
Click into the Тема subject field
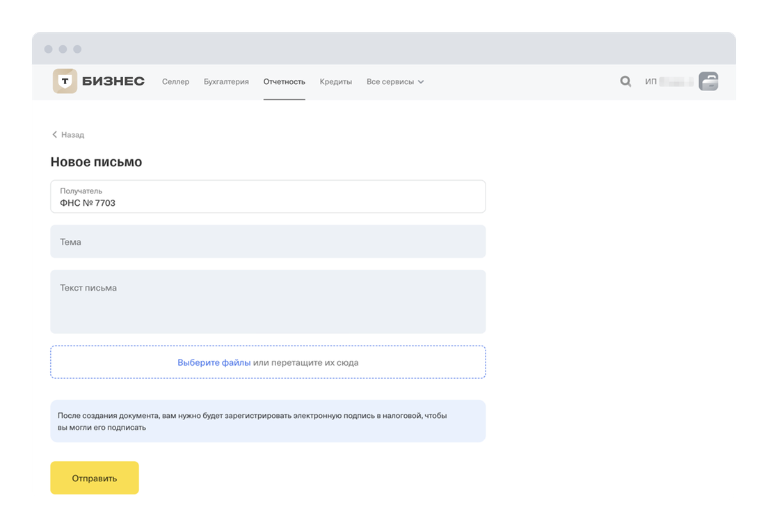[268, 241]
